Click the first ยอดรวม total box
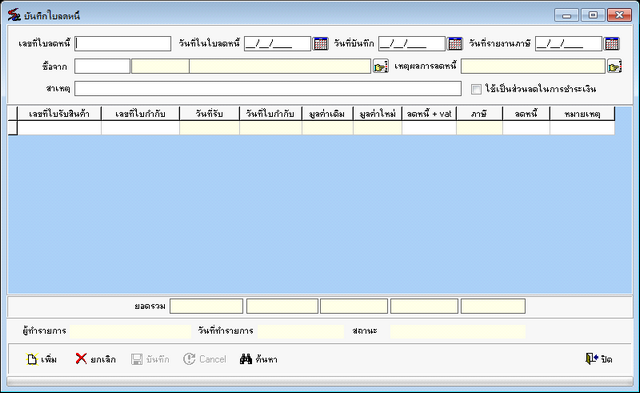The image size is (640, 393). (206, 306)
